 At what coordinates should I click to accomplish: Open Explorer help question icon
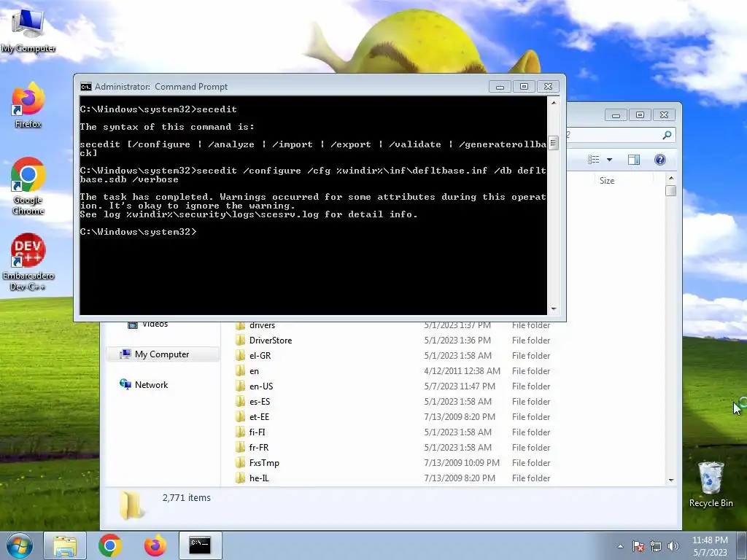659,160
